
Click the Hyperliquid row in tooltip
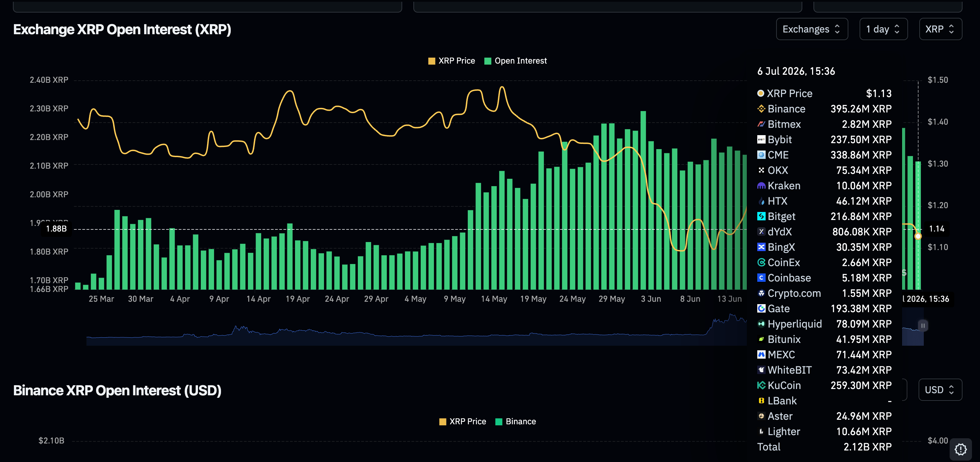click(824, 324)
